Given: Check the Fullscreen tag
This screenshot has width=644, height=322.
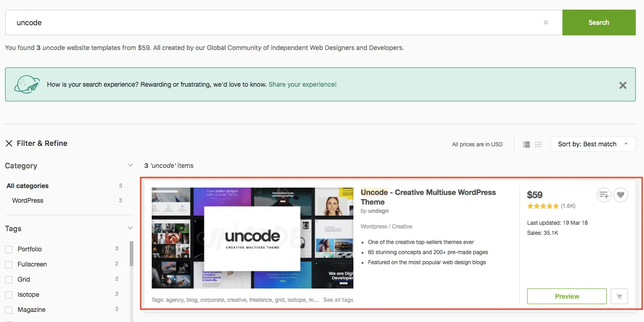Looking at the screenshot, I should tap(9, 264).
